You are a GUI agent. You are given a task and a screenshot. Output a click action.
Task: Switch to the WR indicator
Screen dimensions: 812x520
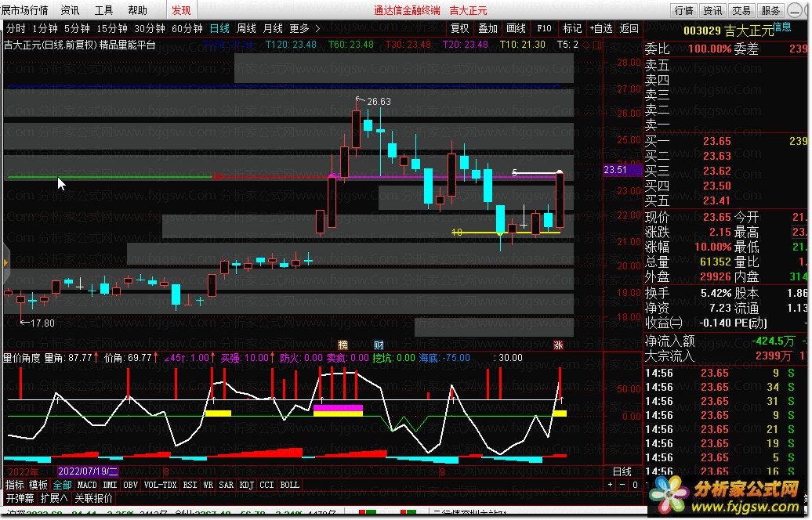[x=208, y=485]
